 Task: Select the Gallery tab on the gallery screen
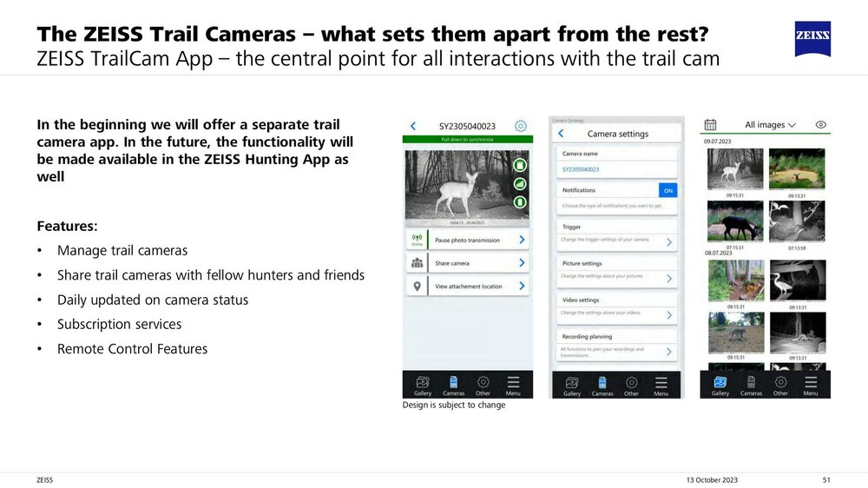tap(720, 386)
